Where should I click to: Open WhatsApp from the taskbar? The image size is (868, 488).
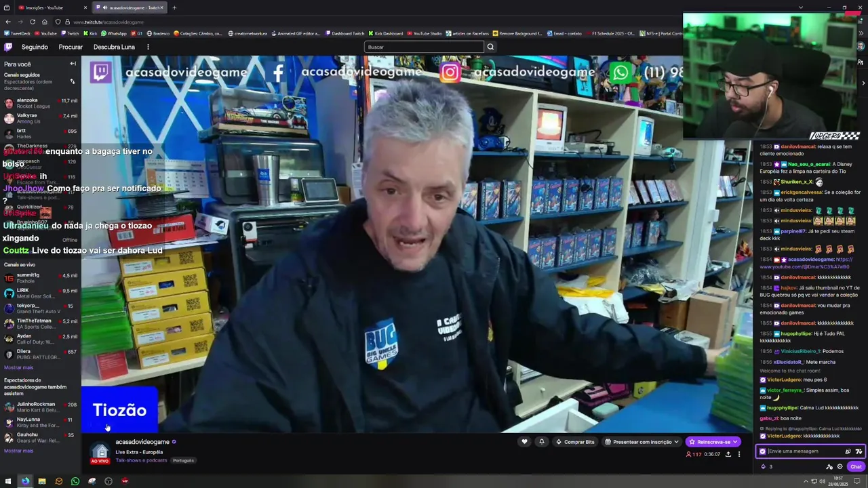coord(75,481)
